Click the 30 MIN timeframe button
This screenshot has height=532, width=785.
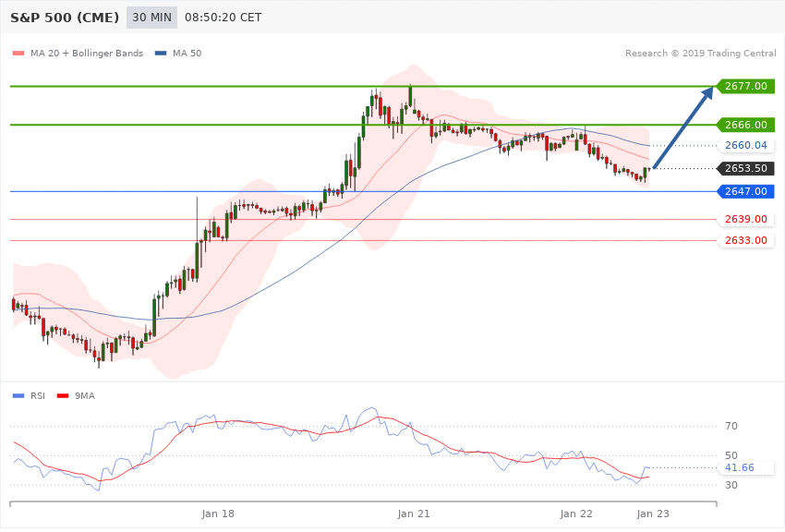click(x=151, y=18)
